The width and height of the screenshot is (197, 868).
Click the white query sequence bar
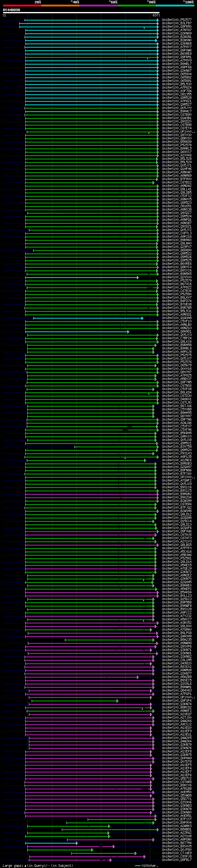tap(81, 13)
